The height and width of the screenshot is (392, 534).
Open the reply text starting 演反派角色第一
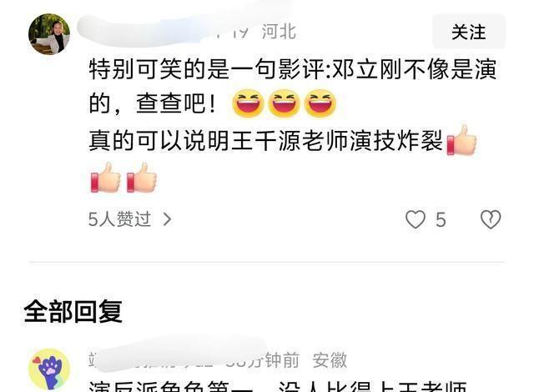tap(278, 386)
